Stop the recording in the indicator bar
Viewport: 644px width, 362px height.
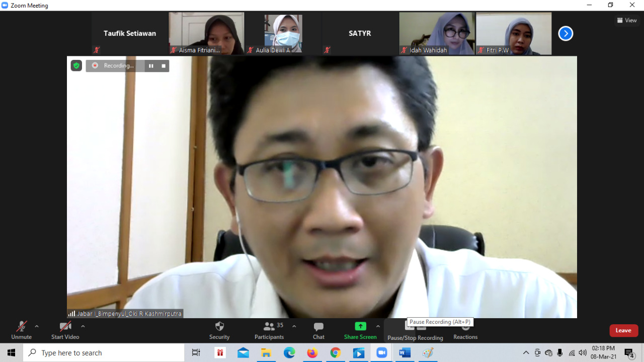(x=164, y=66)
